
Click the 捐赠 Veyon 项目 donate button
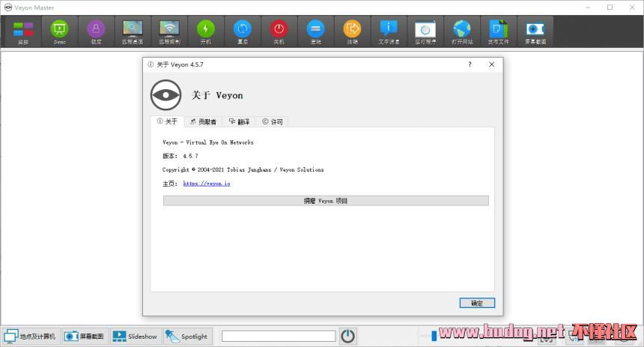tap(326, 201)
